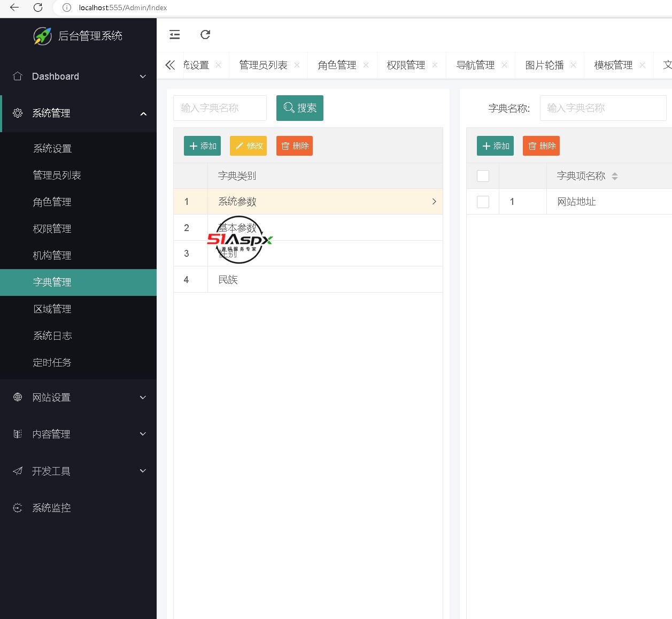This screenshot has height=619, width=672.
Task: Close the 权限管理 tab
Action: tap(435, 65)
